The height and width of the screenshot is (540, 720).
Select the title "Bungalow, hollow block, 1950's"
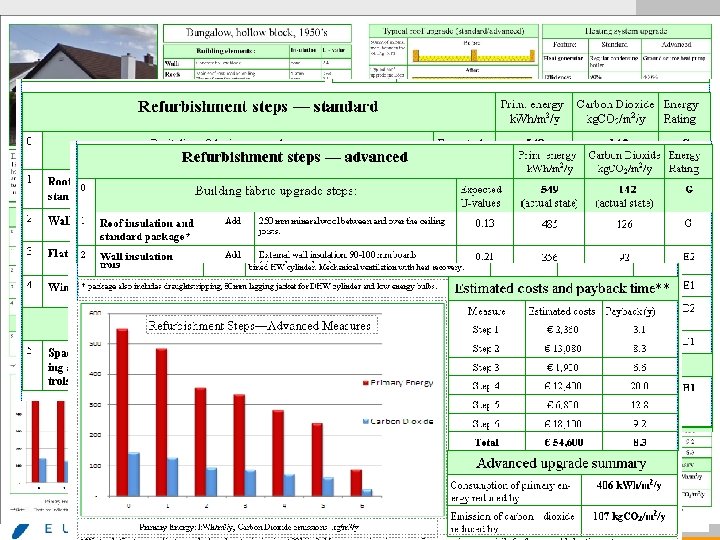tap(257, 33)
